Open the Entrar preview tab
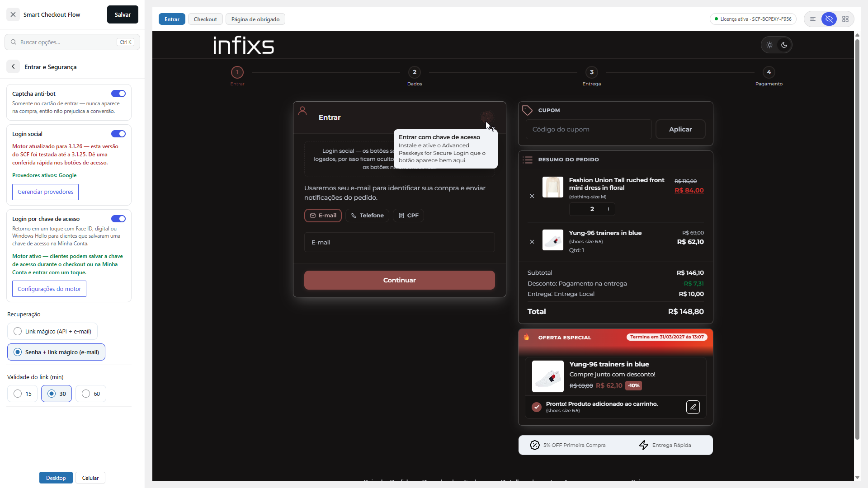Viewport: 868px width, 488px height. click(x=172, y=19)
